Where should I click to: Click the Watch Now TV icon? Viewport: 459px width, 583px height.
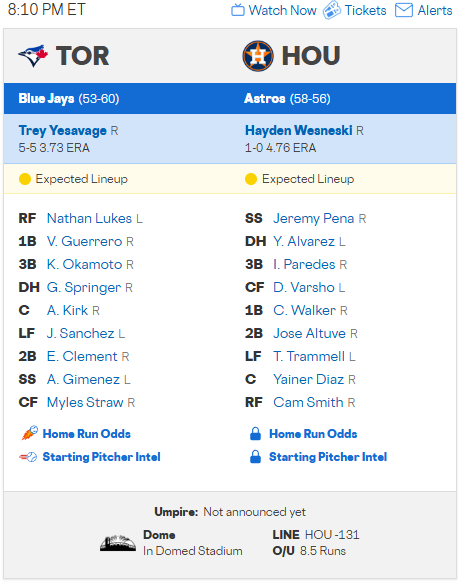pyautogui.click(x=238, y=10)
